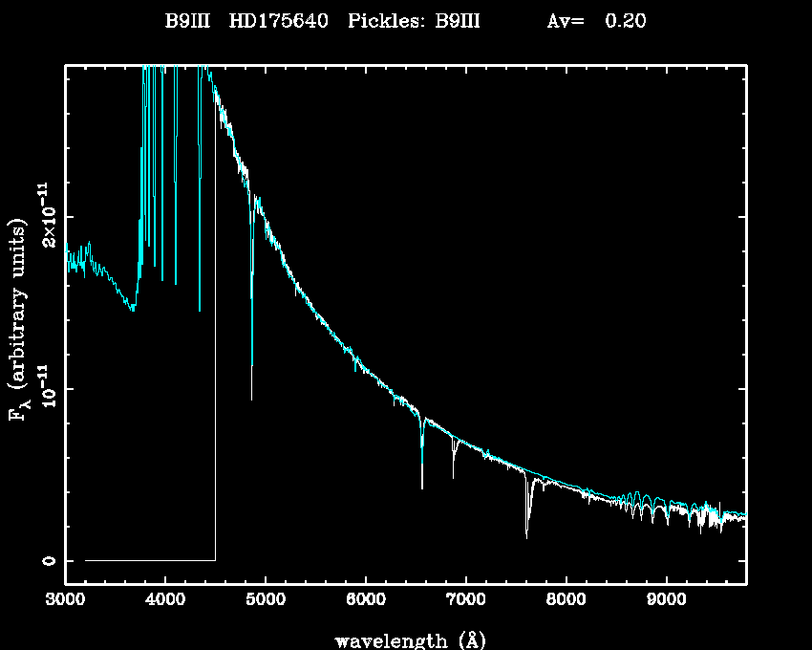The image size is (812, 650).
Task: Pick the 6000 x-axis tick label
Action: point(366,602)
